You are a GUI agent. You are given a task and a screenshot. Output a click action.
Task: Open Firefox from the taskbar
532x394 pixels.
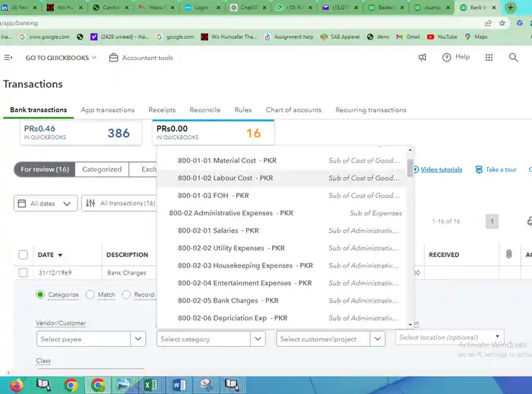(16, 385)
